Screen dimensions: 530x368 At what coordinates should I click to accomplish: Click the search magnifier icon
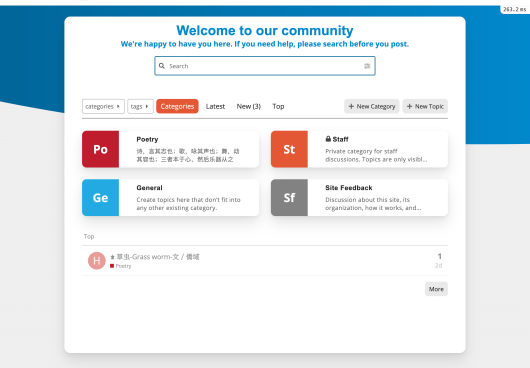tap(162, 66)
